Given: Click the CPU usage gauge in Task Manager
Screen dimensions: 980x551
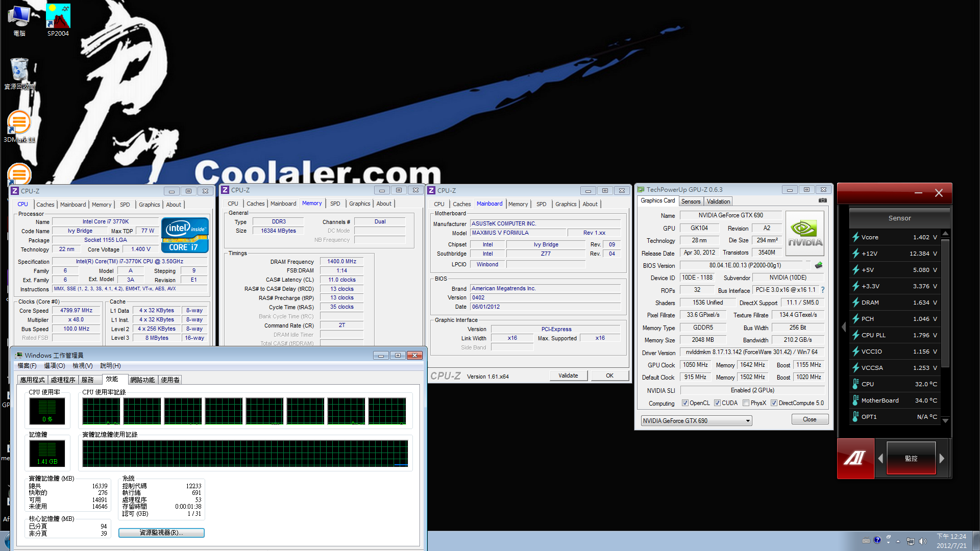Looking at the screenshot, I should tap(47, 411).
